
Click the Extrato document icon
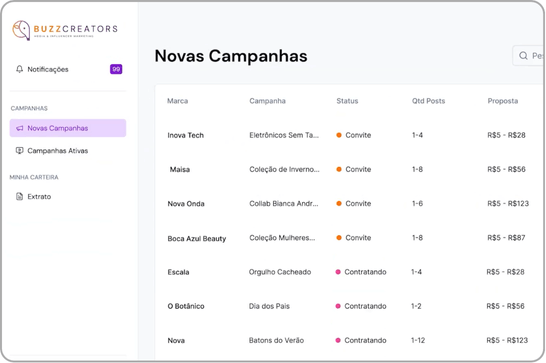click(20, 196)
